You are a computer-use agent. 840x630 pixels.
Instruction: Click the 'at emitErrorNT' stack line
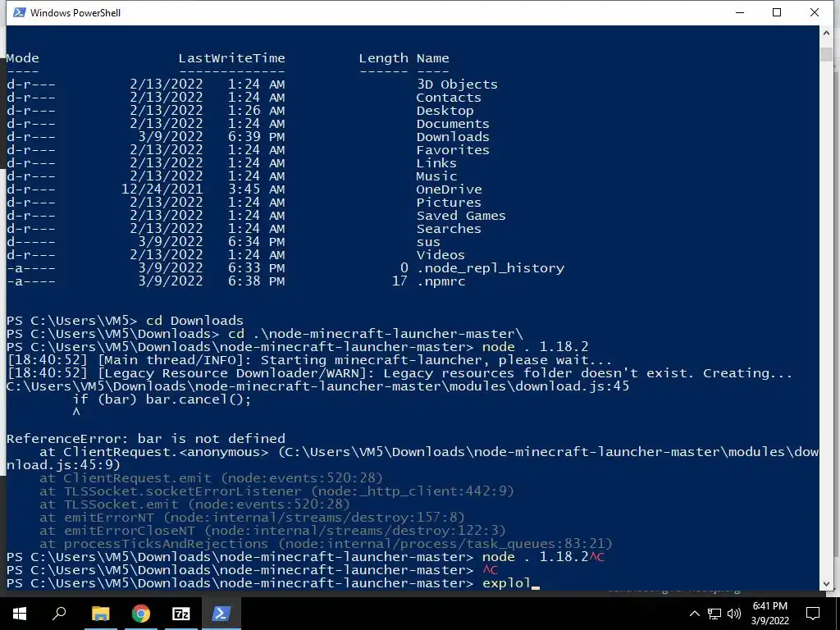[x=252, y=518]
